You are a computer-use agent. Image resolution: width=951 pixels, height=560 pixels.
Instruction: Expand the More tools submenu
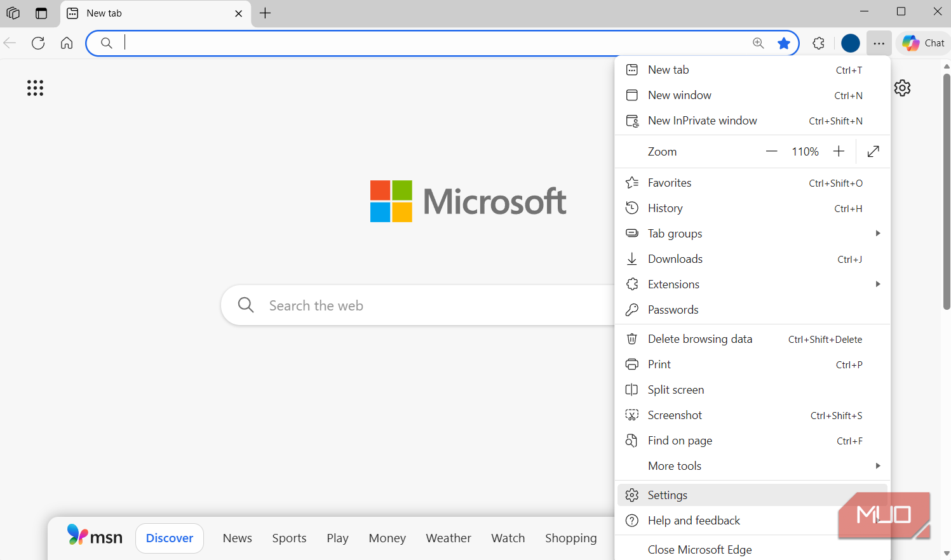pyautogui.click(x=753, y=466)
